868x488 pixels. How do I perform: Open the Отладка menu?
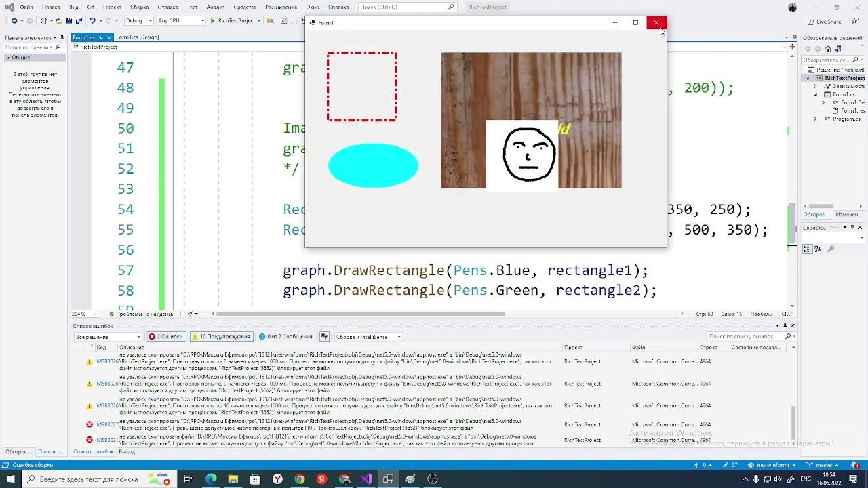click(x=167, y=7)
